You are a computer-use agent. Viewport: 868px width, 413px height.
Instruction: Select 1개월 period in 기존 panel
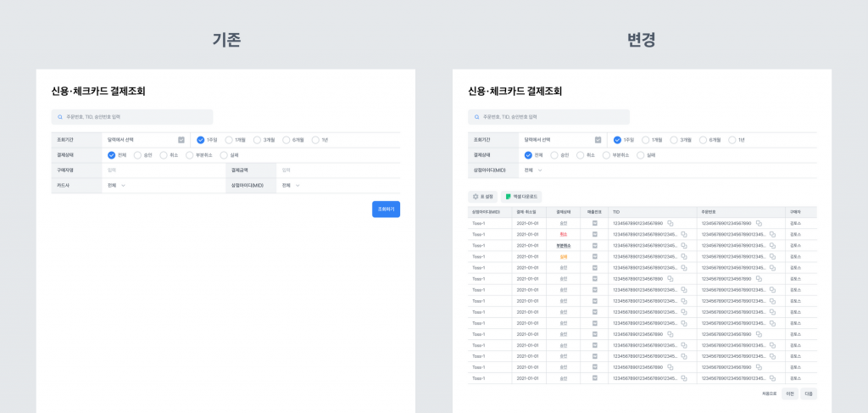[229, 140]
